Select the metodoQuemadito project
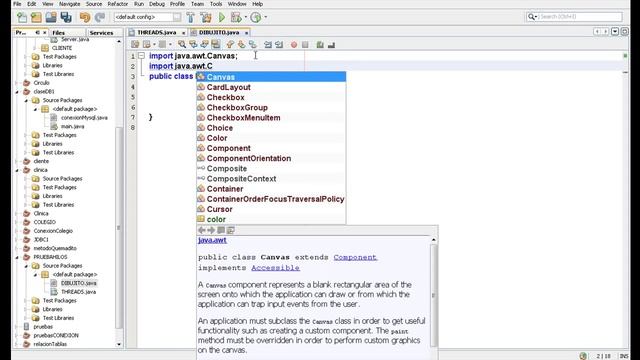Viewport: 640px width, 360px height. tap(55, 248)
